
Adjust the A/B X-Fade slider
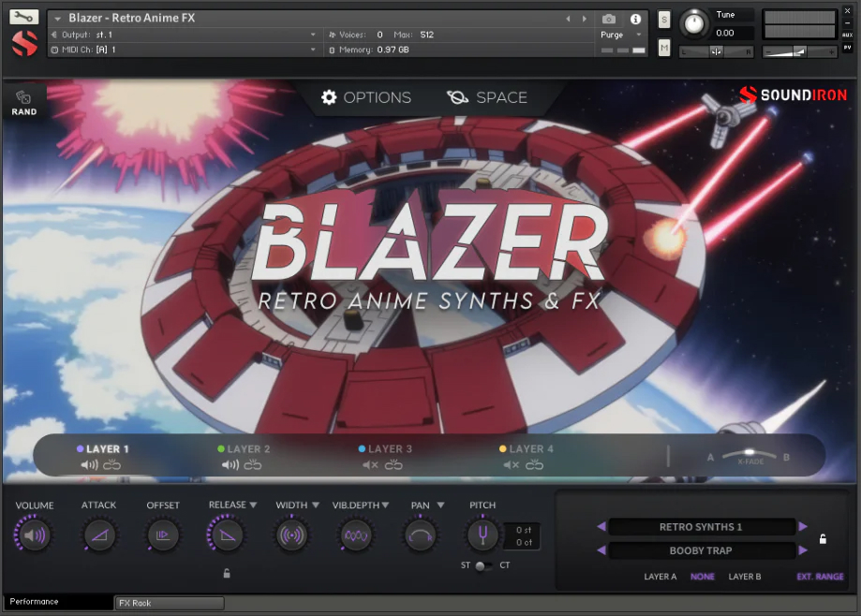coord(749,455)
